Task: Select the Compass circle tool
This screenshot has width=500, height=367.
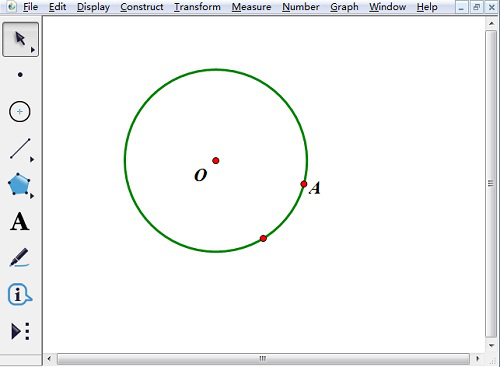Action: coord(20,111)
